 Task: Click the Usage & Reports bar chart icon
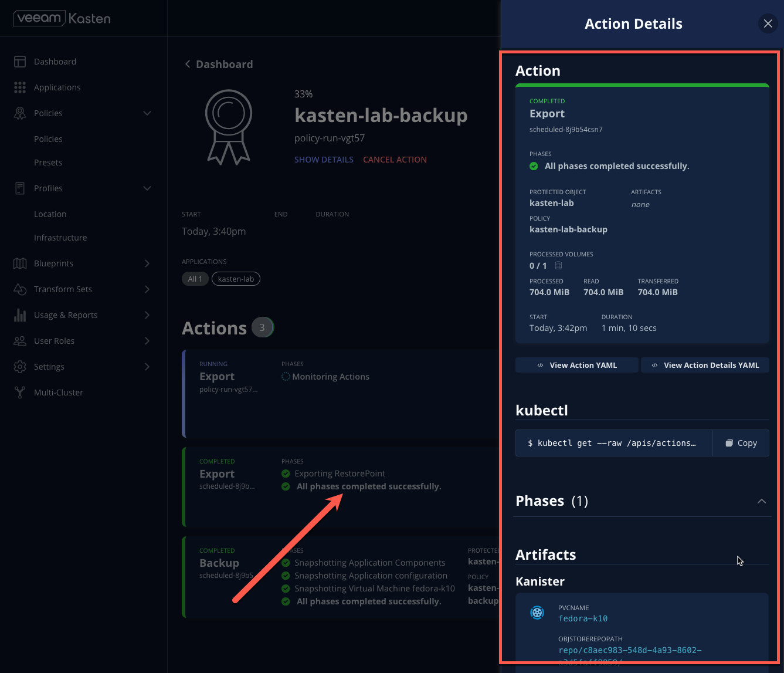pyautogui.click(x=20, y=315)
